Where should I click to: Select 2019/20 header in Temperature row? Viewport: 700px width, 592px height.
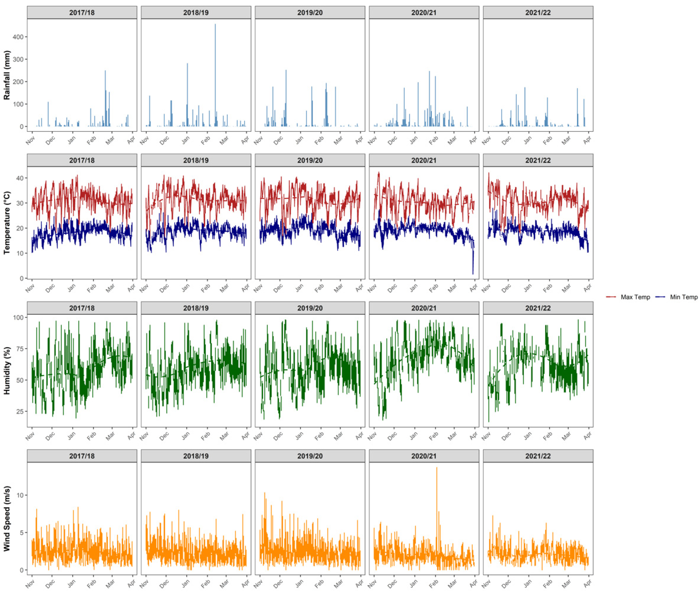point(310,160)
